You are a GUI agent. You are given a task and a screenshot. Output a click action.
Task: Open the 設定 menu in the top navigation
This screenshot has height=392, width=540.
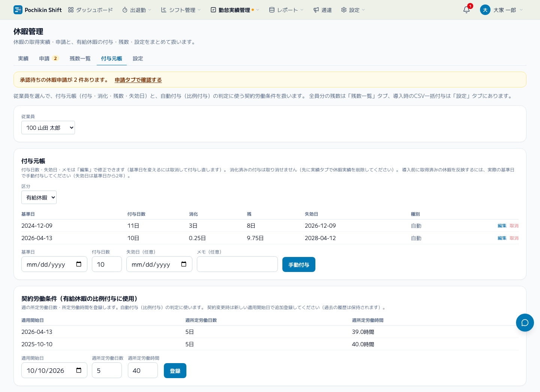click(353, 10)
